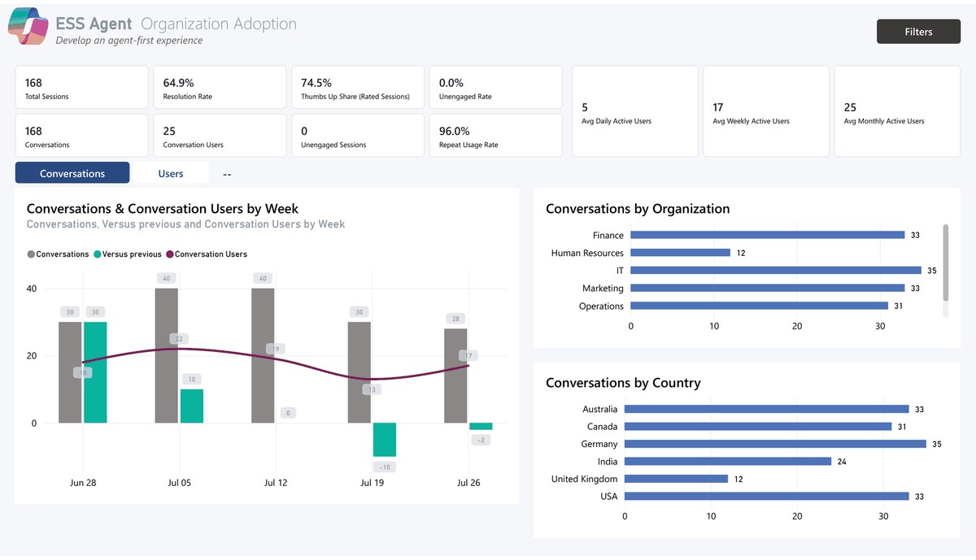Click the Avg Weekly Active Users card

[x=766, y=111]
